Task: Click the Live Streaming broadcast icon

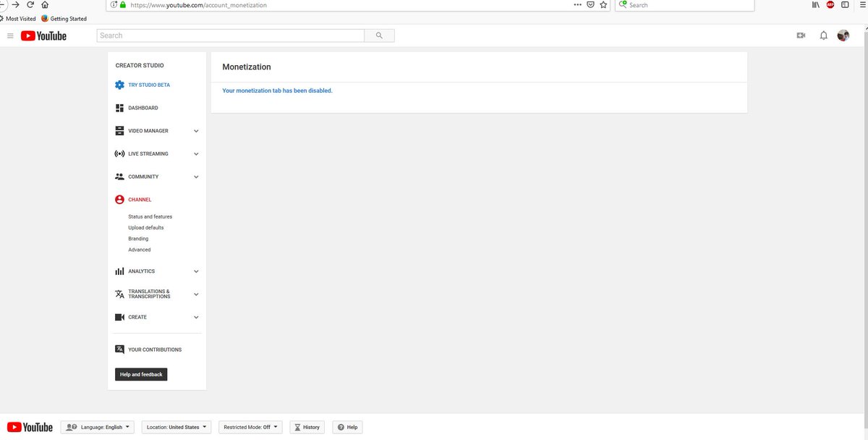Action: (119, 153)
